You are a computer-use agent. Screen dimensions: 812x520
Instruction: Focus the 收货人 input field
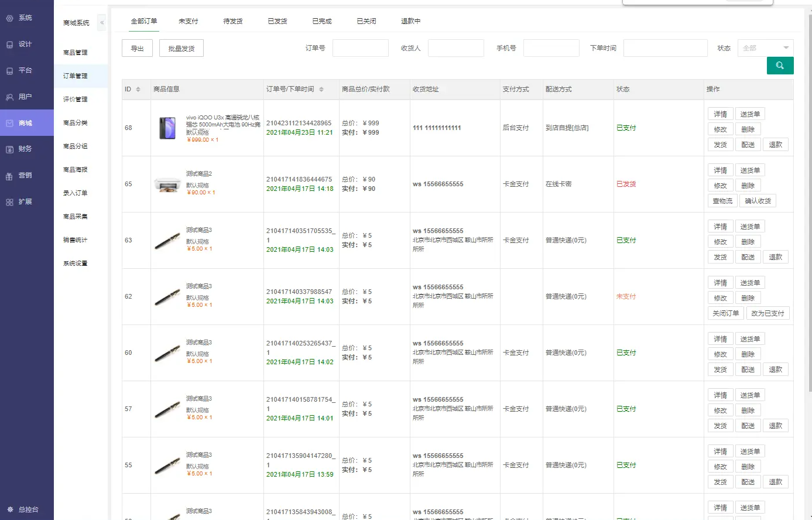coord(456,48)
